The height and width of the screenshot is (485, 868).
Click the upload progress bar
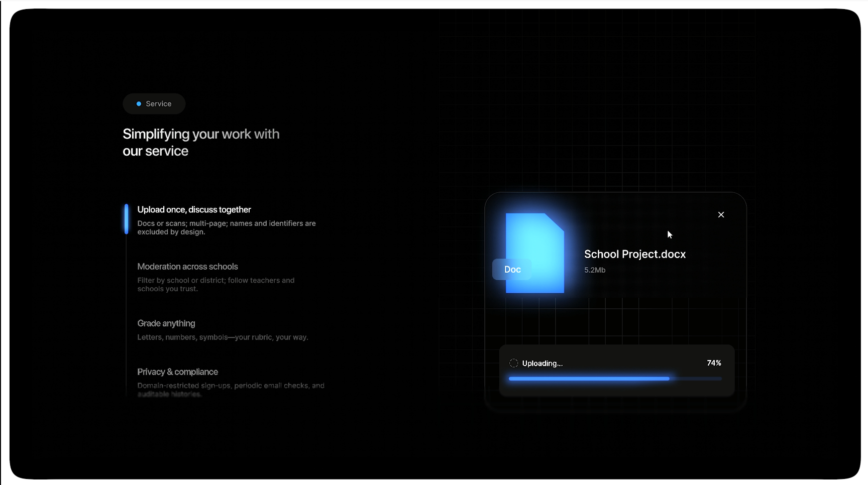tap(614, 379)
